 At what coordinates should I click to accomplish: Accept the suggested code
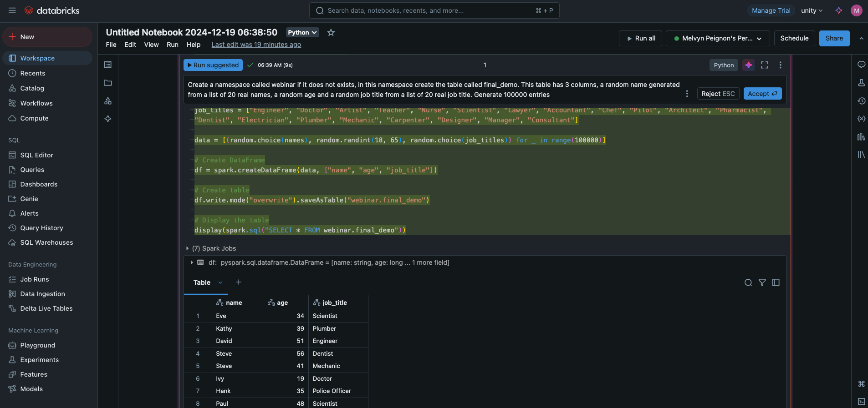(x=762, y=94)
